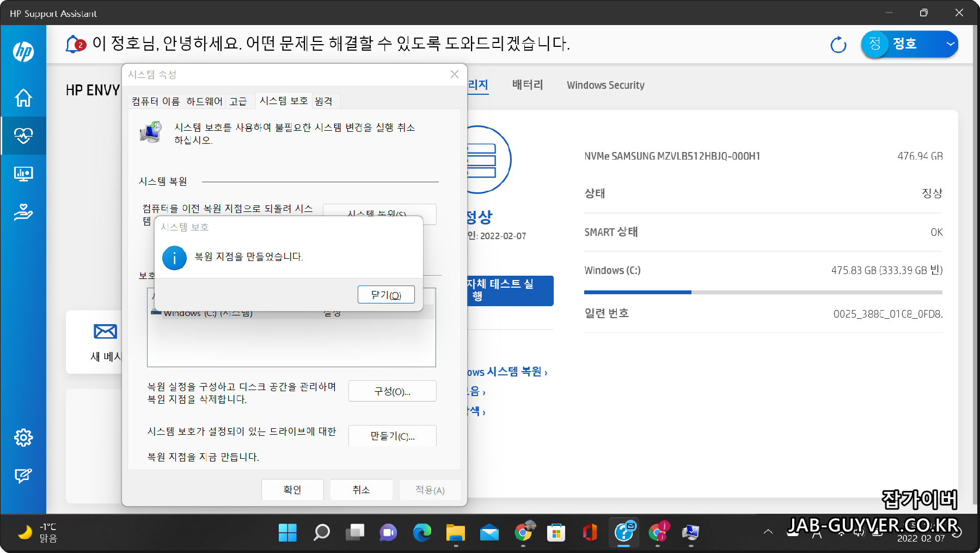Click the HP logo in the sidebar
This screenshot has width=980, height=553.
[x=23, y=52]
